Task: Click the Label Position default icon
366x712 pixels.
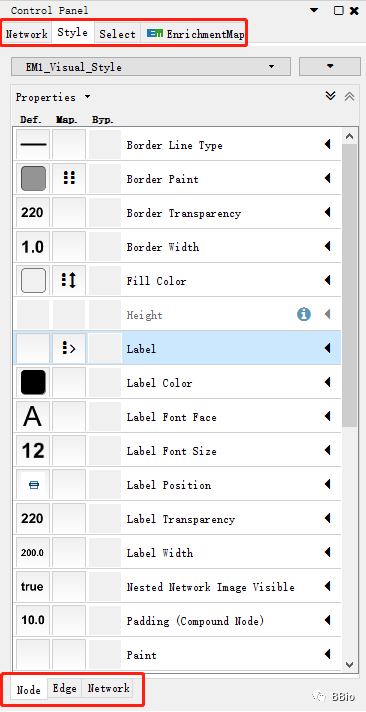Action: (x=33, y=485)
